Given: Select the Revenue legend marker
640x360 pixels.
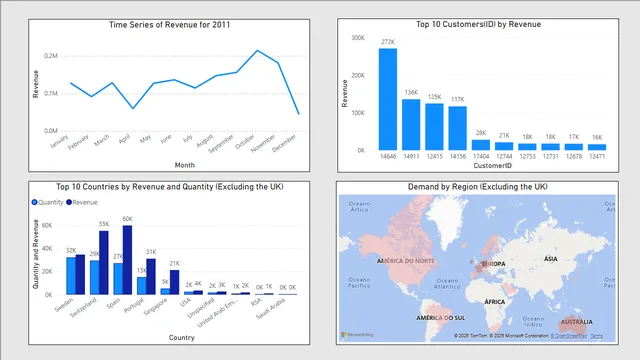Looking at the screenshot, I should tap(69, 202).
